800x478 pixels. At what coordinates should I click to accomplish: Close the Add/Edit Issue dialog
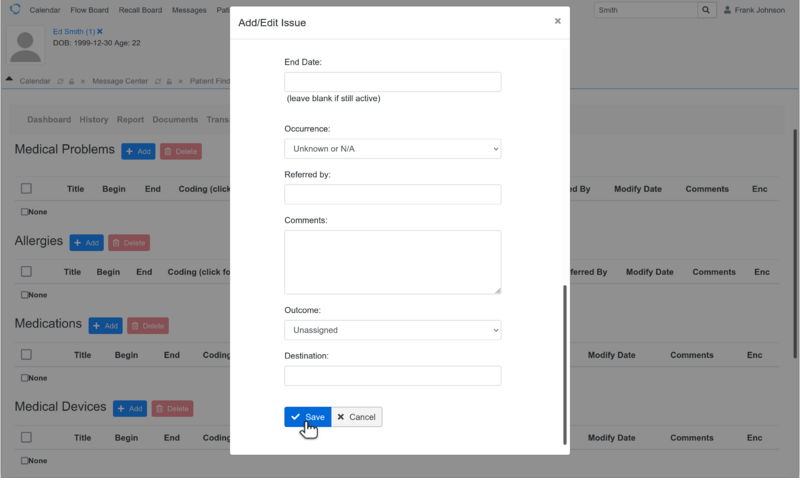557,21
